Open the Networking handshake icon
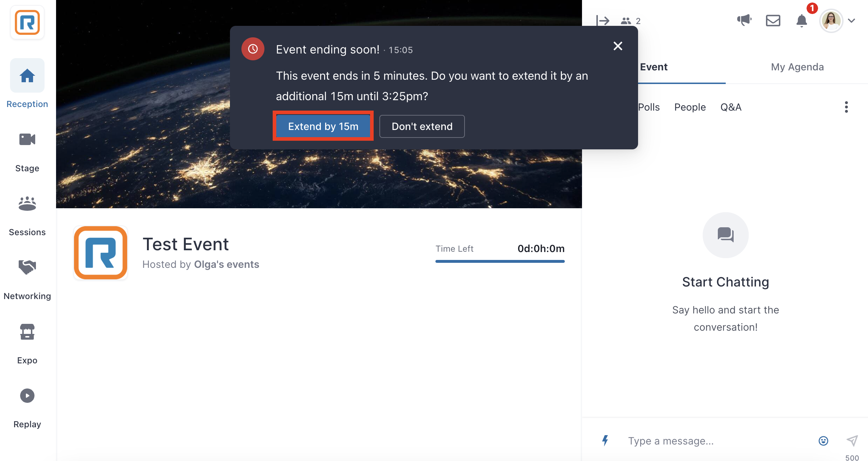Screen dimensions: 868x461 27,267
